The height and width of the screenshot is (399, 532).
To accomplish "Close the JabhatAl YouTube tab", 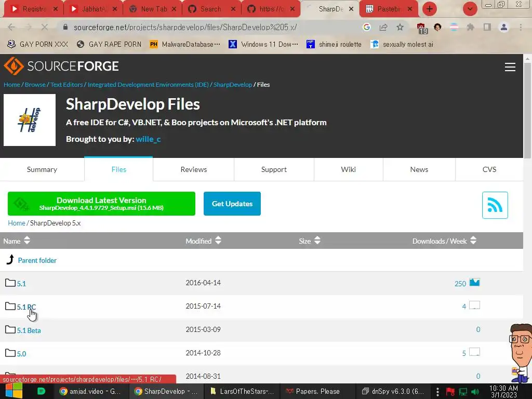I will (x=115, y=9).
